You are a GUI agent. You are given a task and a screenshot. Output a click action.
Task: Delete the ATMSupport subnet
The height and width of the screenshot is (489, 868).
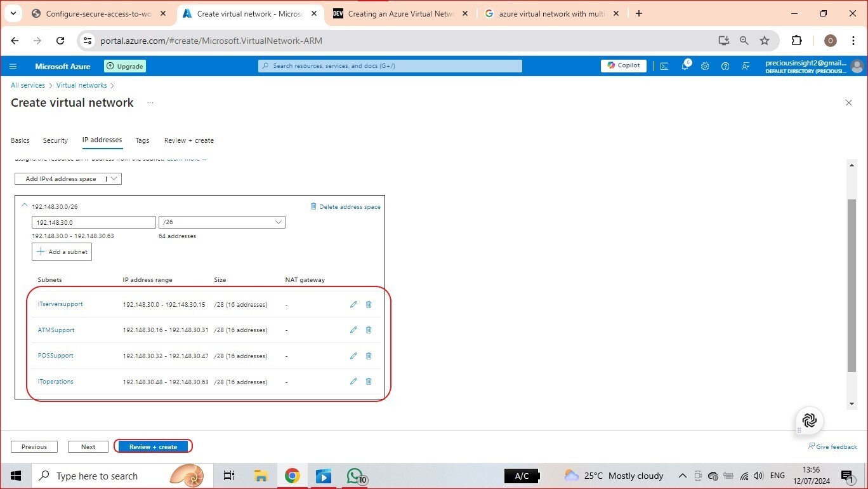[369, 330]
